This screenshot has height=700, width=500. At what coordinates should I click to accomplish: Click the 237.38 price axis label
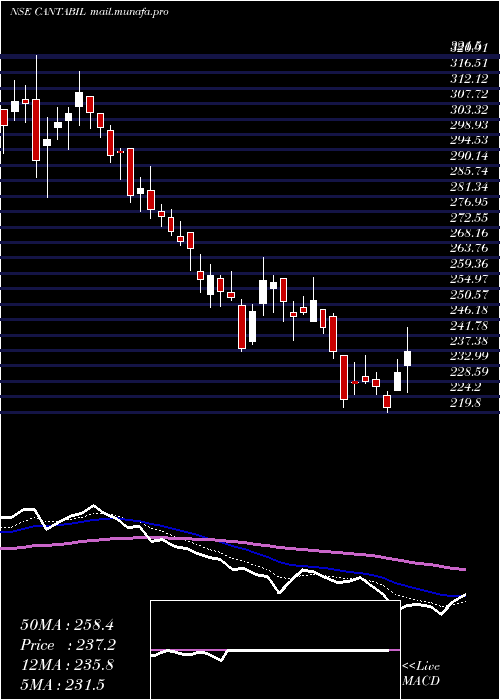(x=469, y=341)
